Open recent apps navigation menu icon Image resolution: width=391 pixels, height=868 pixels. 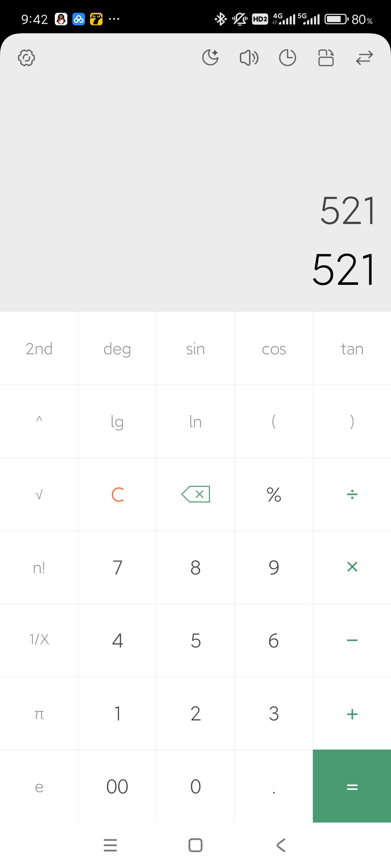tap(110, 845)
